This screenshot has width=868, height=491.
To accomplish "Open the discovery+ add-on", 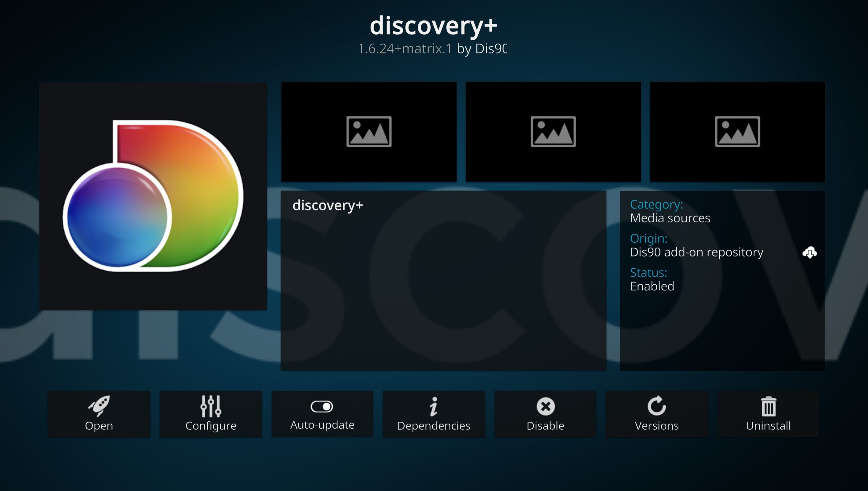I will point(99,414).
